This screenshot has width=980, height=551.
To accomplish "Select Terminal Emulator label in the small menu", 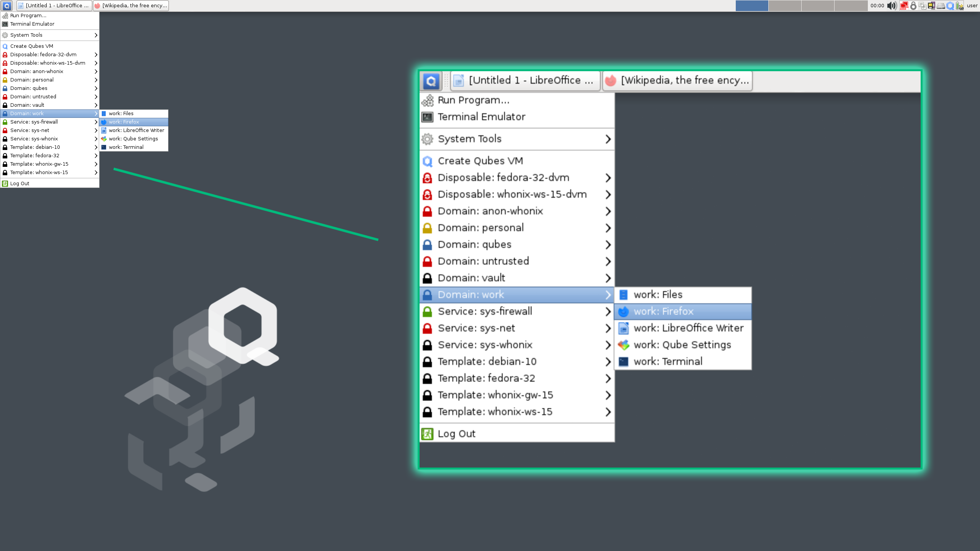I will (x=32, y=24).
